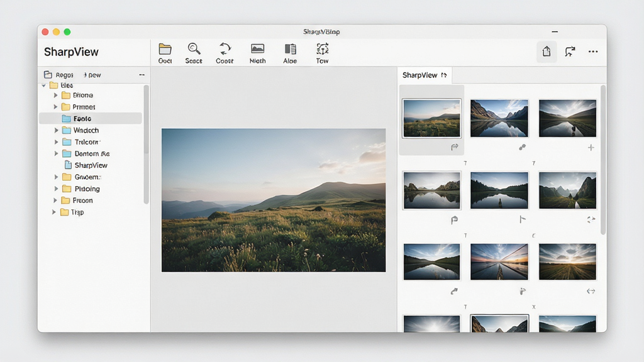The height and width of the screenshot is (362, 644).
Task: Open the three-dots more options menu
Action: (593, 52)
